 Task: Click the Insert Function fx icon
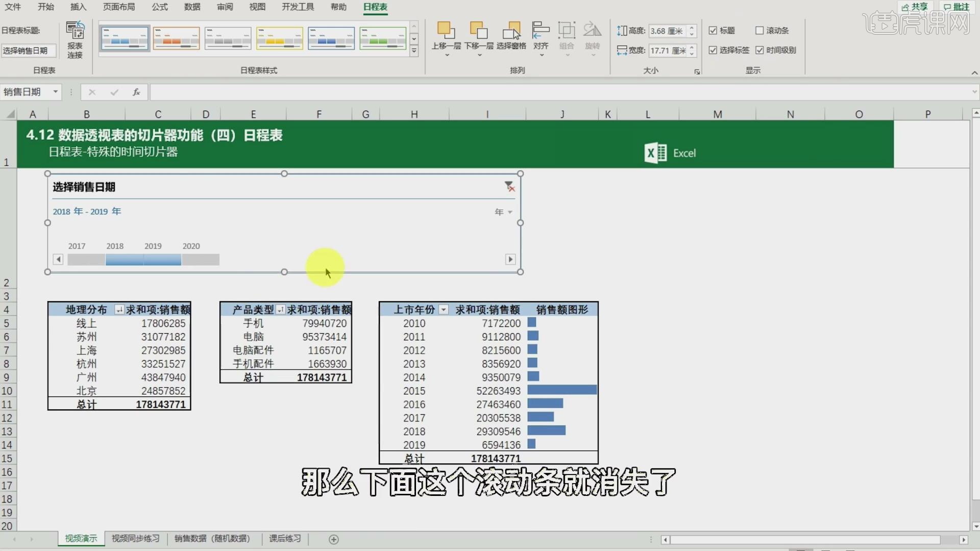(x=136, y=92)
